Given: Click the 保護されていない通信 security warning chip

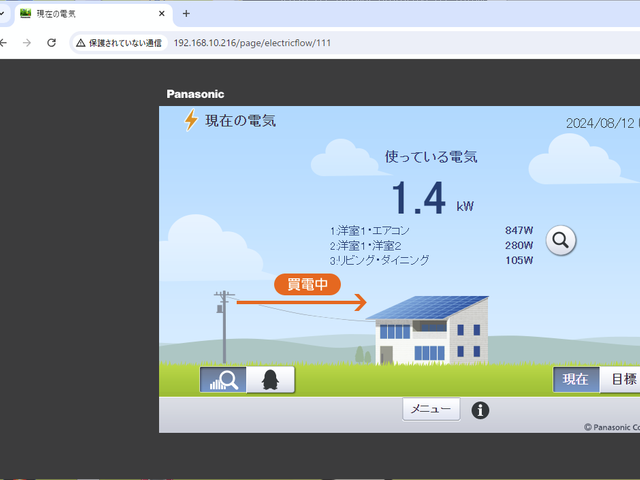Looking at the screenshot, I should point(120,42).
